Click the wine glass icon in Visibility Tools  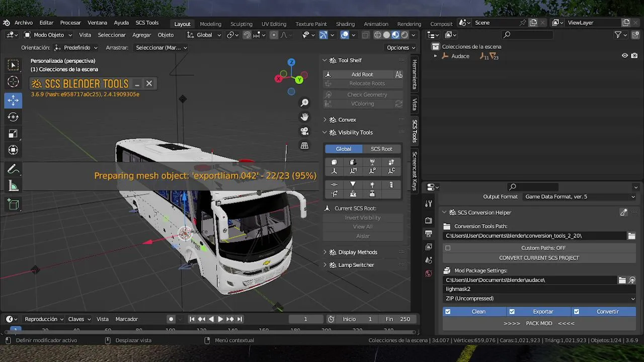click(372, 162)
